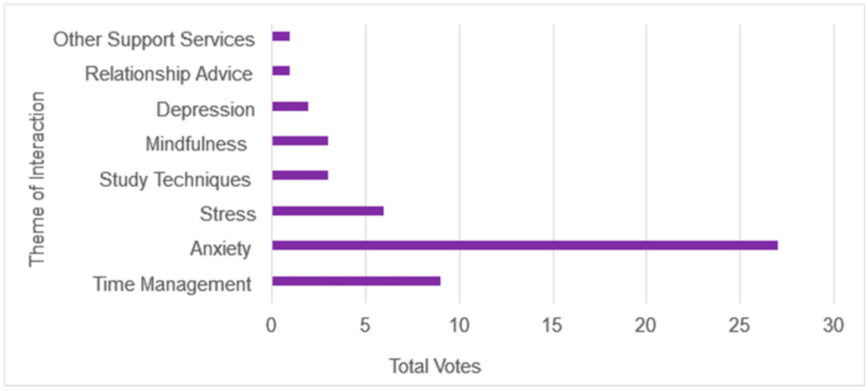Image resolution: width=868 pixels, height=391 pixels.
Task: Click the 'Other Support Services' label
Action: (x=154, y=40)
